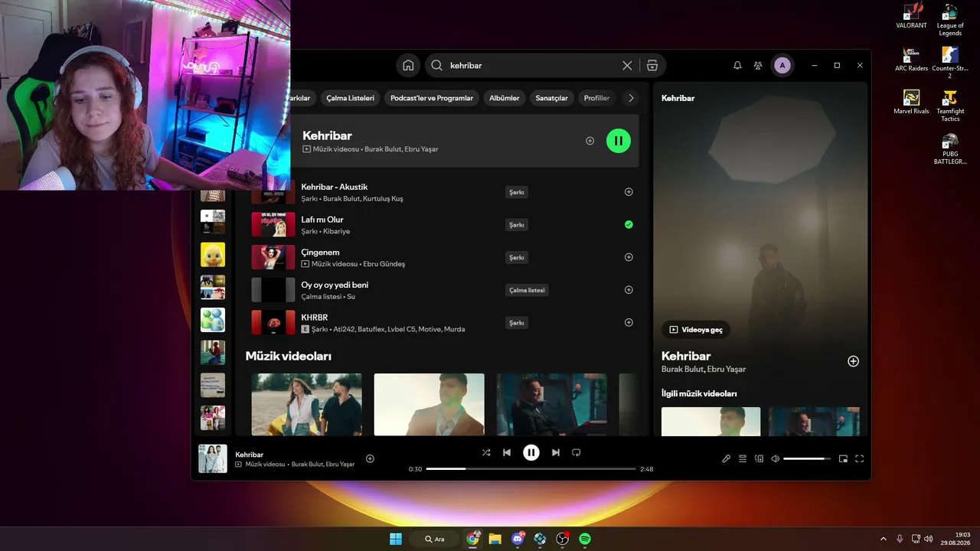
Task: Click the Çingenem cover thumbnail
Action: click(273, 257)
